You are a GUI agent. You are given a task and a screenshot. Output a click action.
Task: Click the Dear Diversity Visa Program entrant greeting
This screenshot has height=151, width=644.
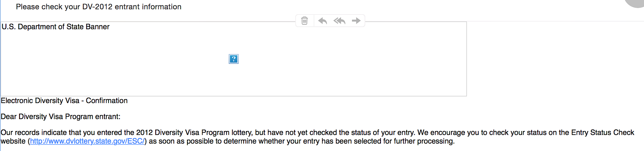coord(61,117)
